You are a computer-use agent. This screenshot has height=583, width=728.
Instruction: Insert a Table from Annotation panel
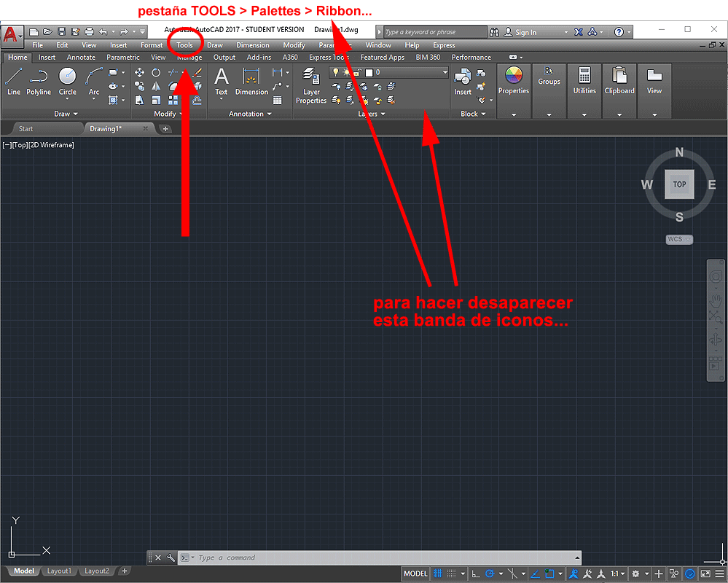pyautogui.click(x=277, y=101)
